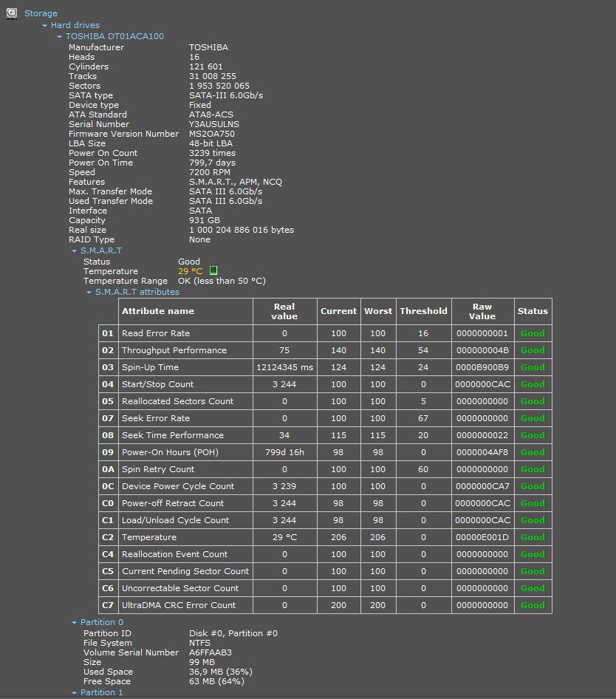Click Good status for Read Error Rate

point(533,333)
